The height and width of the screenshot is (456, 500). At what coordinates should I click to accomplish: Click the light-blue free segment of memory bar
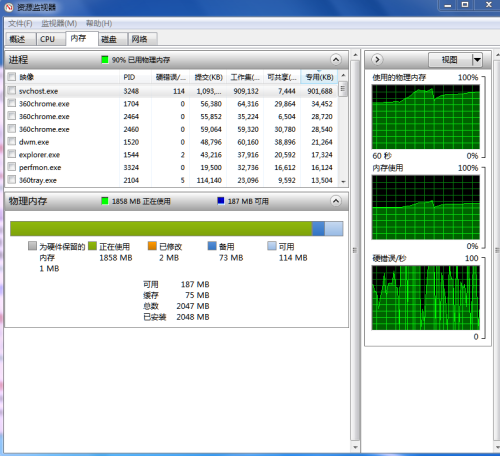[334, 229]
